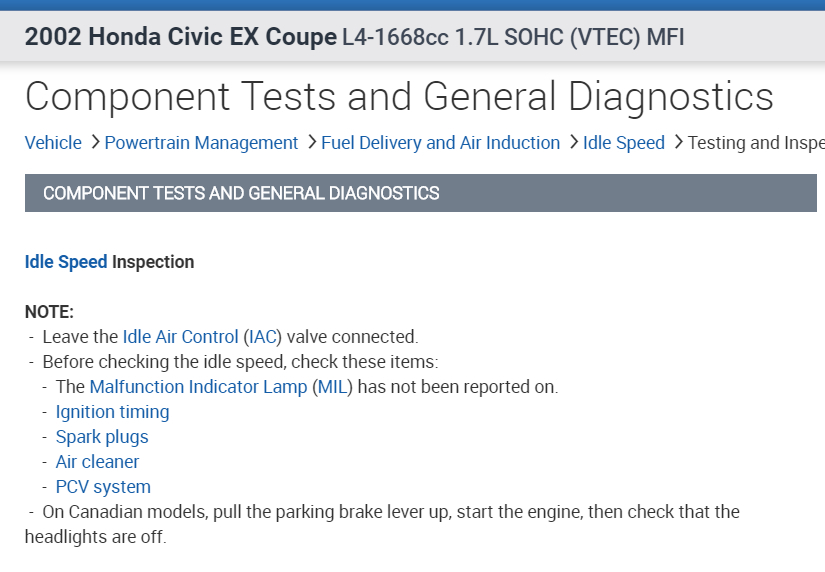Click the gray Component Tests section header
The height and width of the screenshot is (572, 825).
pos(420,193)
